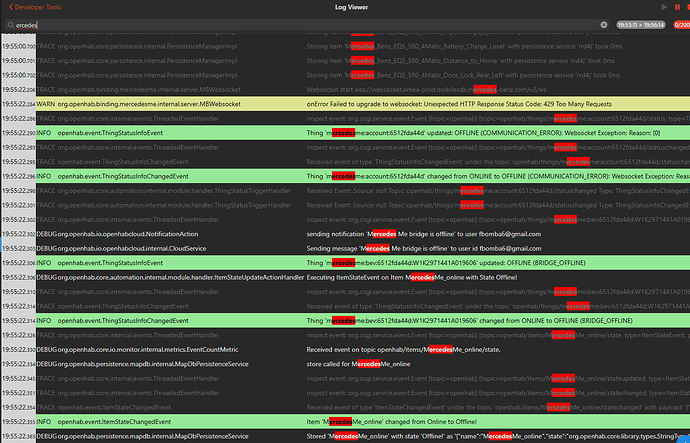Click the 19:53:11 > 19:56:14 time range badge
690x443 pixels.
point(641,25)
